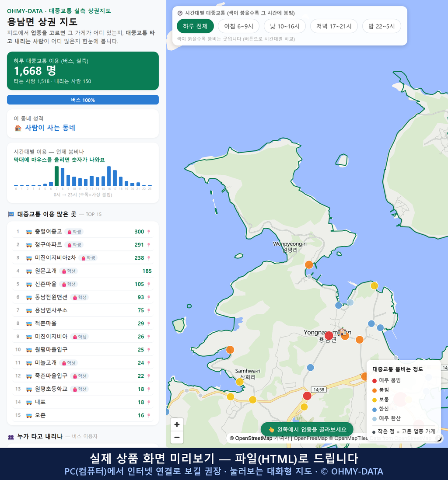
Task: Click the tallest green bar at hour 7
Action: pos(57,176)
